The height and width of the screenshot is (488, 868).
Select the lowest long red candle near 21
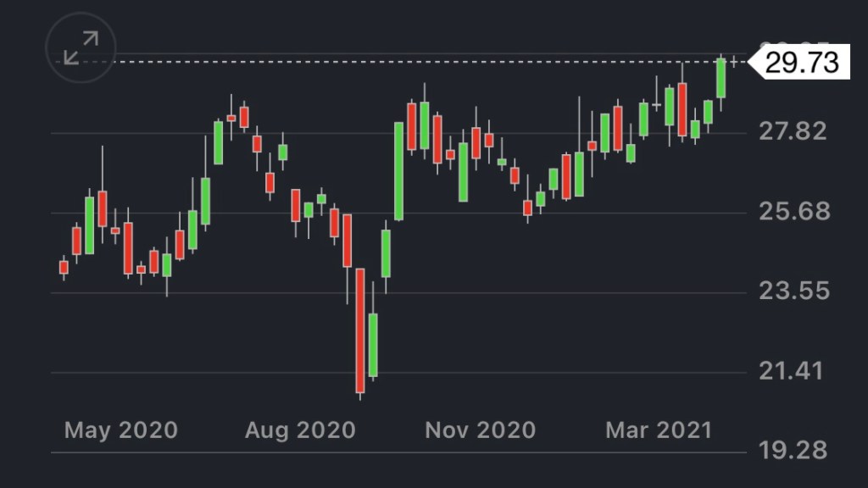pyautogui.click(x=360, y=330)
